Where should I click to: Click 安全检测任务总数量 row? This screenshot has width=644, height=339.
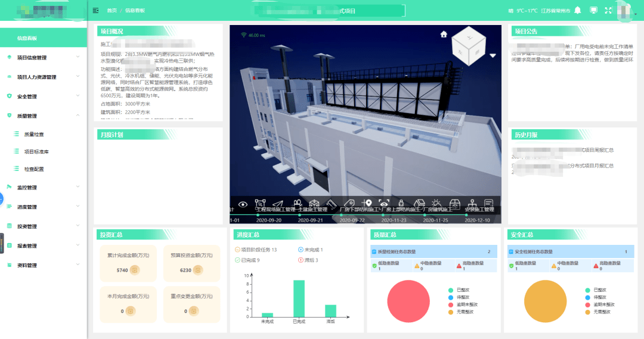pyautogui.click(x=571, y=251)
